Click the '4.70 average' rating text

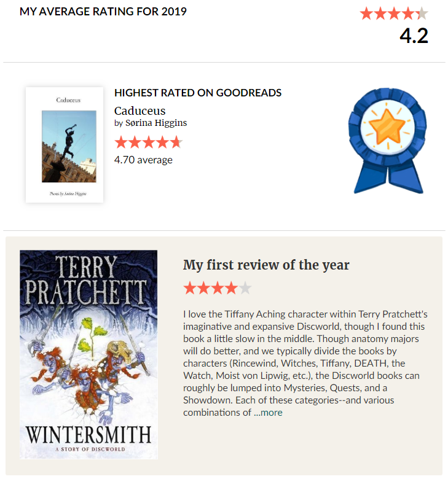pos(143,160)
